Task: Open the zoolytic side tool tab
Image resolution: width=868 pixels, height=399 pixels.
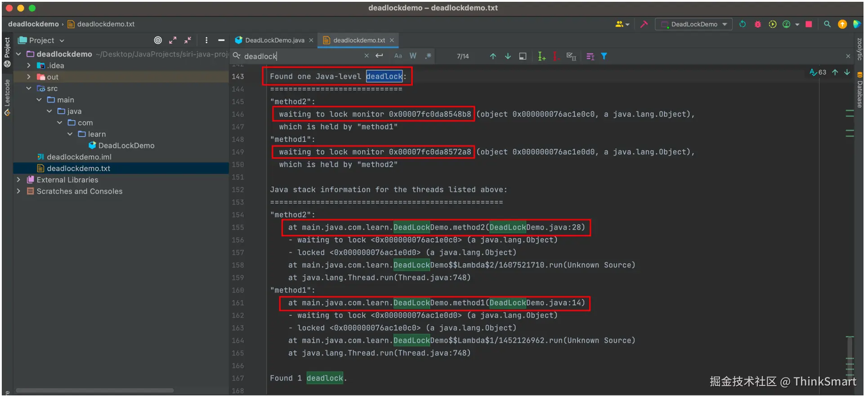Action: coord(859,49)
